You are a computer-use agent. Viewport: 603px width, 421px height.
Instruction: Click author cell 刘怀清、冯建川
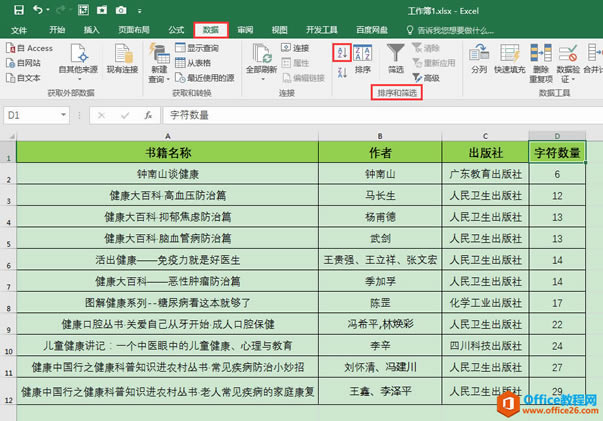(x=380, y=367)
